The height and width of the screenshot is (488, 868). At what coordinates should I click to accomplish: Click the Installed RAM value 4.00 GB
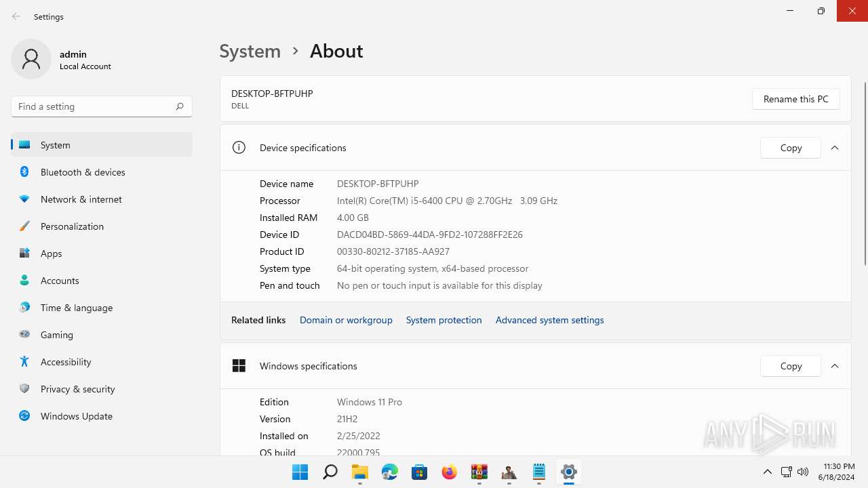[x=353, y=218]
